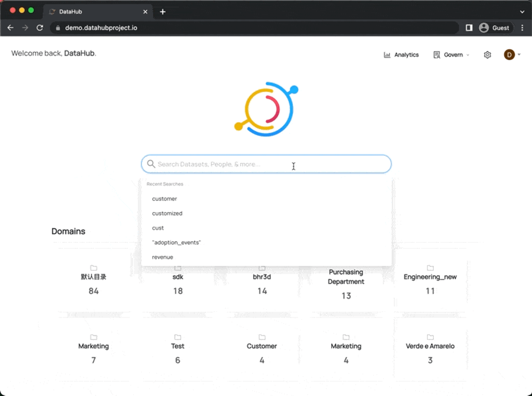Close the DataHub browser tab
The height and width of the screenshot is (396, 532).
[145, 12]
